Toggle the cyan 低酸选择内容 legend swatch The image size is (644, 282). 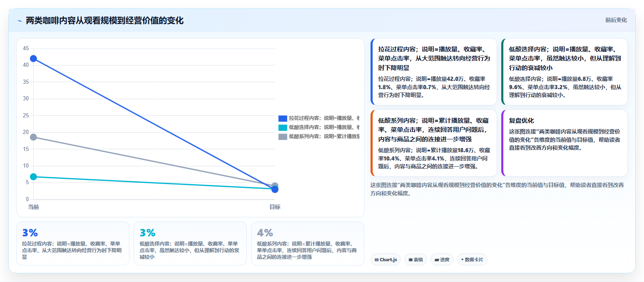point(283,127)
